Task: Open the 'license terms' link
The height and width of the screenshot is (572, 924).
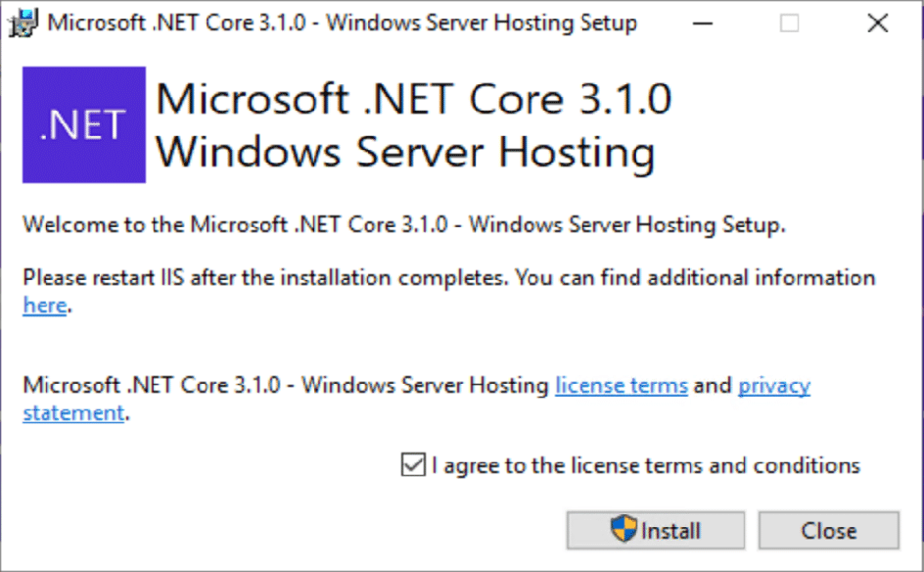Action: coord(622,386)
